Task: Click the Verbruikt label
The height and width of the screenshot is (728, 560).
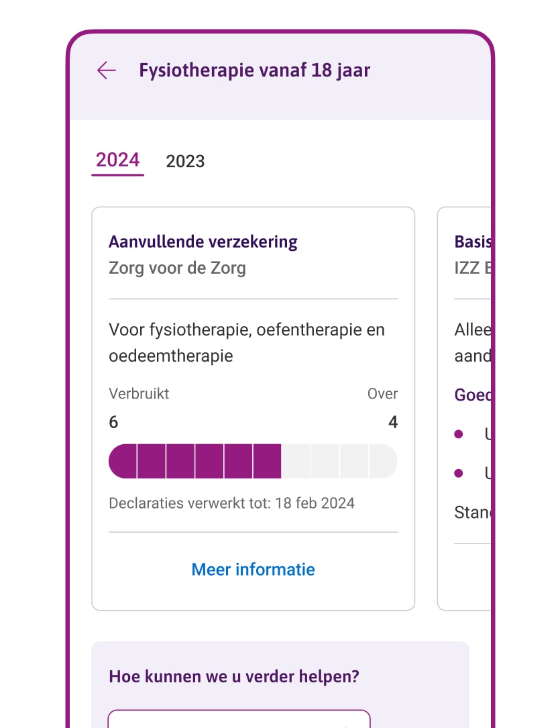Action: pos(139,394)
